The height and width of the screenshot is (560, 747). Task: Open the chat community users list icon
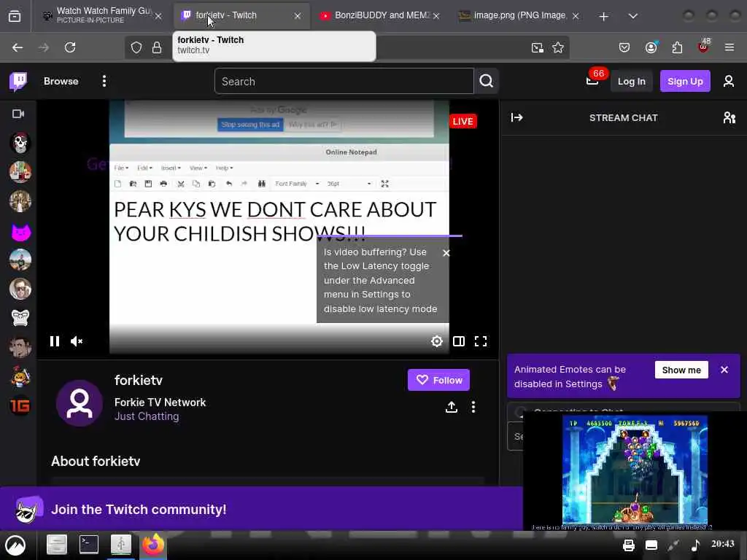coord(729,117)
